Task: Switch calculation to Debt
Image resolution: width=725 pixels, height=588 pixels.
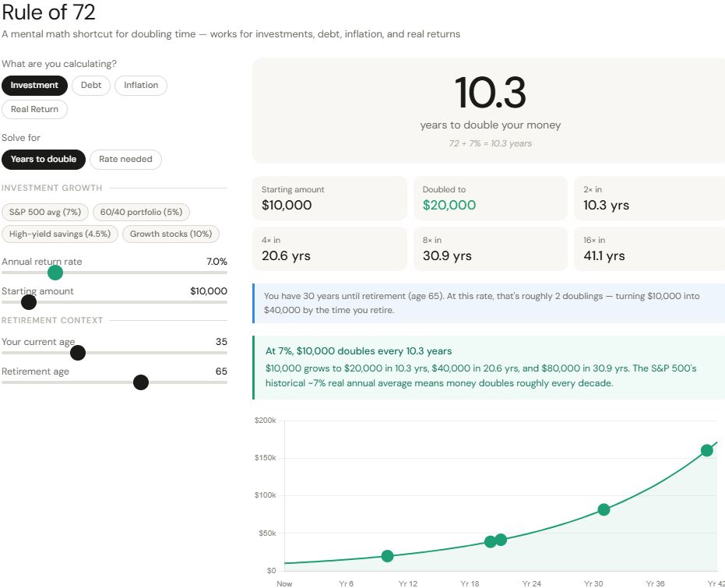Action: [x=91, y=86]
